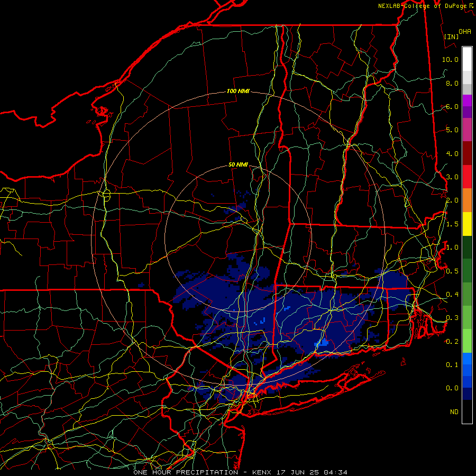Click the 1.5 legend value
476x476 pixels.
click(452, 224)
